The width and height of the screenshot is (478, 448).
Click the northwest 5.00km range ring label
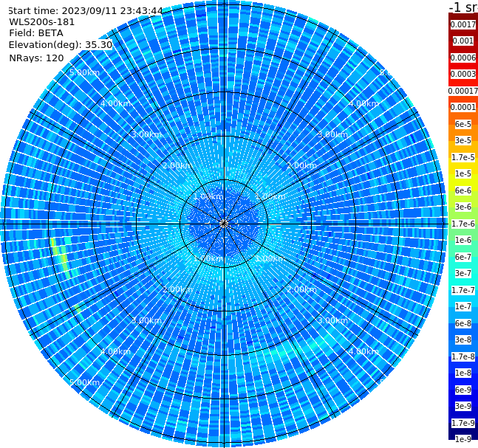coord(84,72)
